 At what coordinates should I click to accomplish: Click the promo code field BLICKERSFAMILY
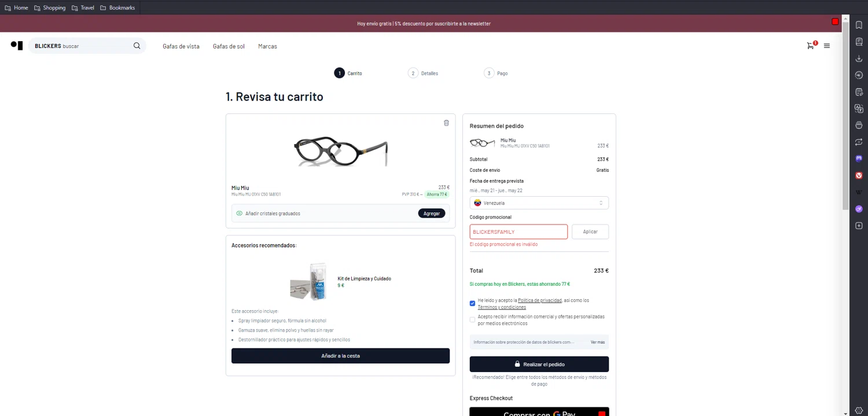coord(518,231)
